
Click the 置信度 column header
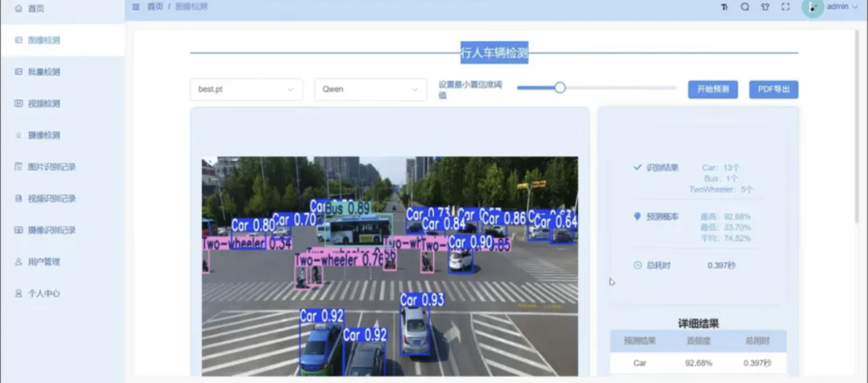tap(698, 340)
